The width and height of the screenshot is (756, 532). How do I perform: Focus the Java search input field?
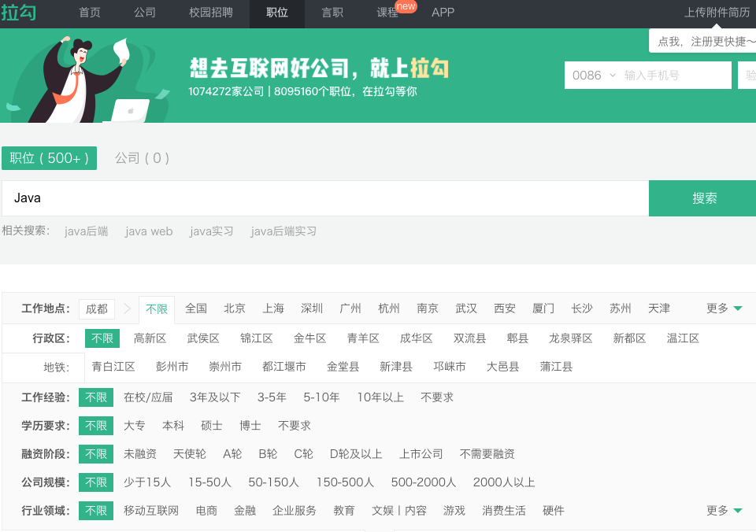pos(325,198)
